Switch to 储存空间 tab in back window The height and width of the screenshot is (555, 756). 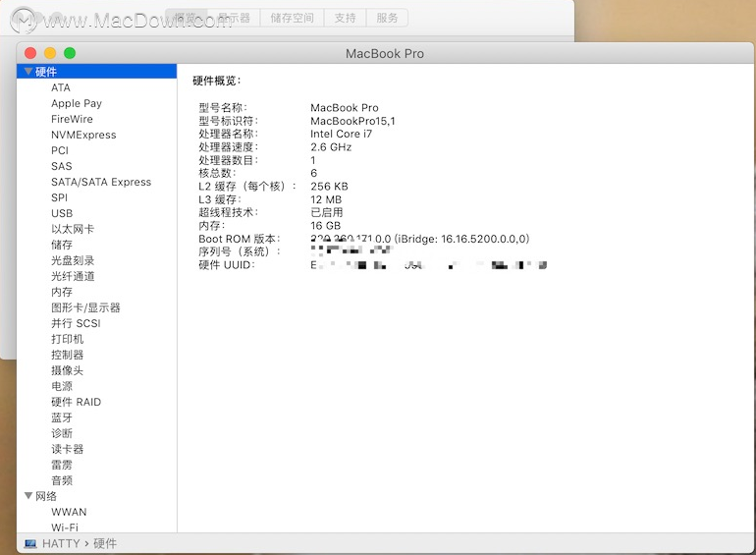tap(293, 18)
